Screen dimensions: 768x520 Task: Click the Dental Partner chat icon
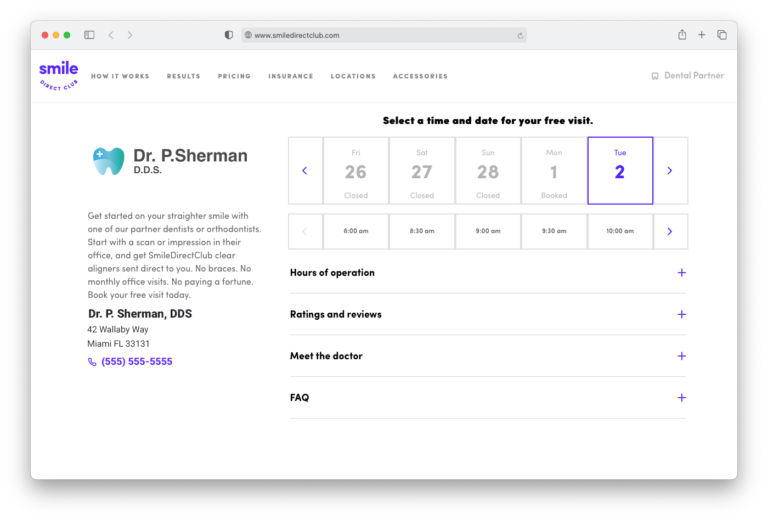pos(655,76)
